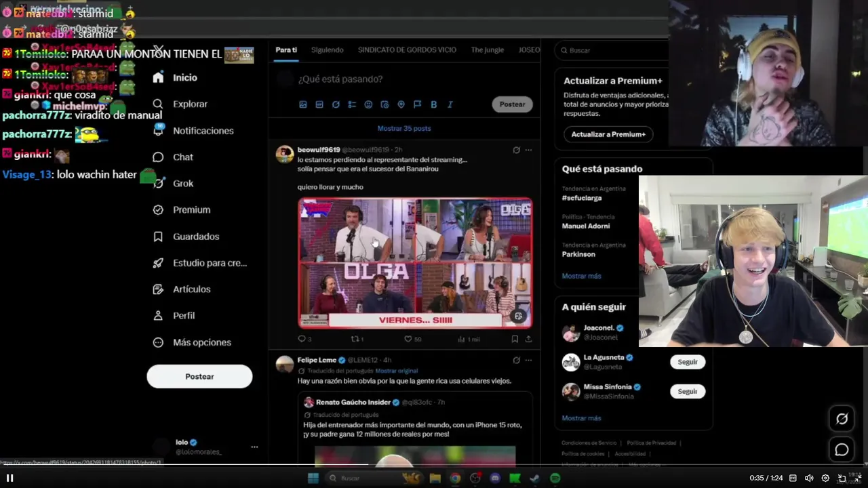Image resolution: width=868 pixels, height=488 pixels.
Task: Click Grok icon in composer toolbar
Action: 336,104
